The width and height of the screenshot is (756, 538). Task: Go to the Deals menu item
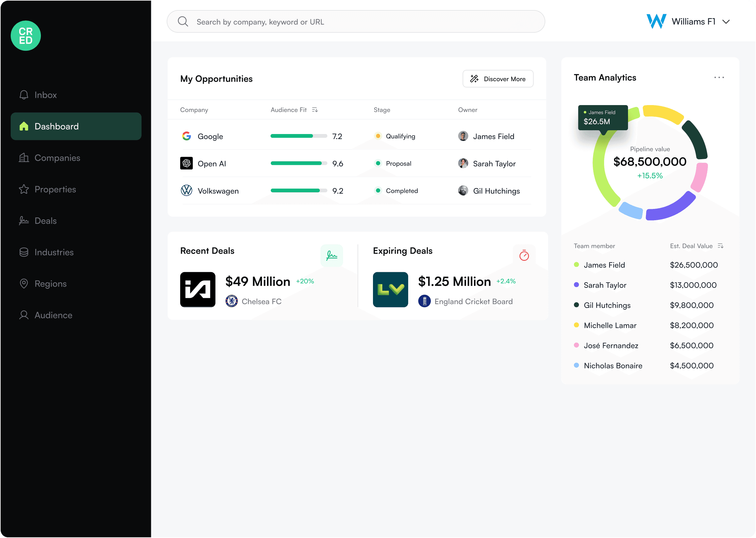click(45, 221)
